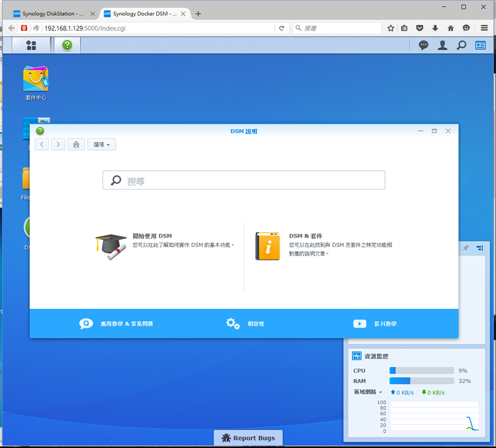Switch to Synology Docker DSM browser tab

(141, 13)
